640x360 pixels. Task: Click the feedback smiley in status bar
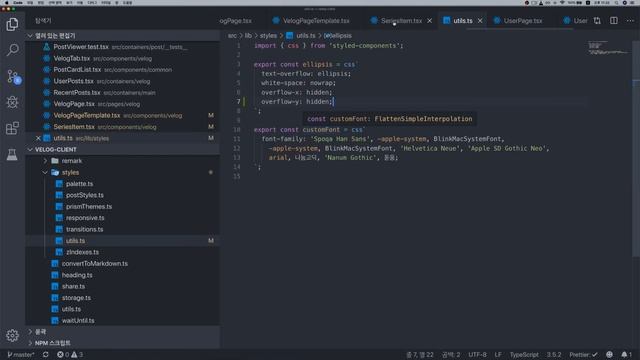(x=609, y=354)
